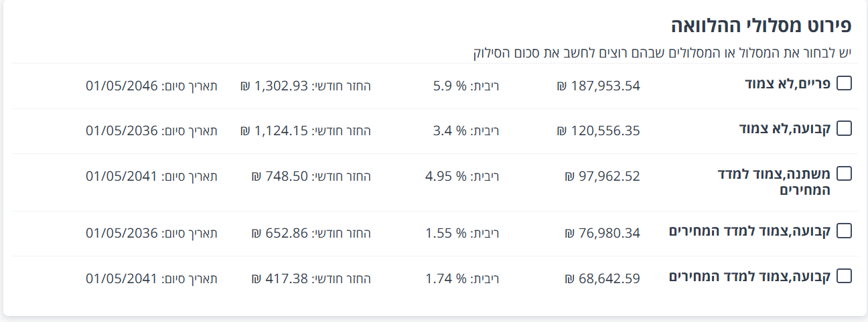Select checkbox of משתנה, צמוד למדד המחירים

tap(845, 174)
